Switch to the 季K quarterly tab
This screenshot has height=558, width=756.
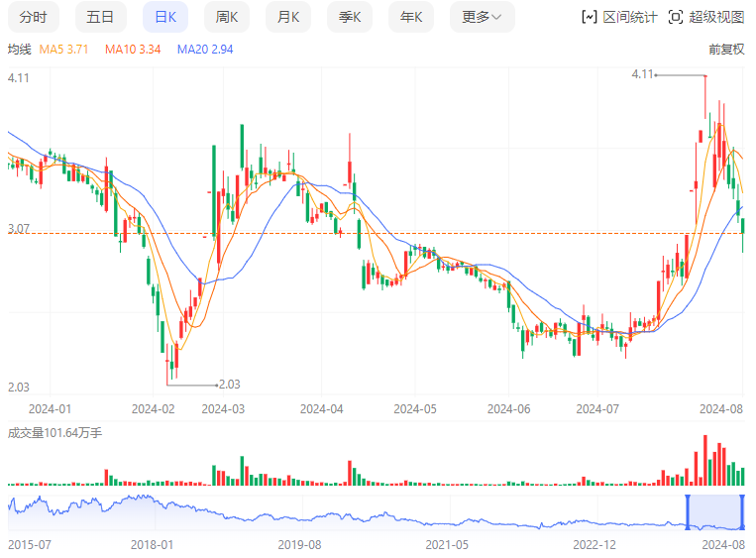pos(350,18)
